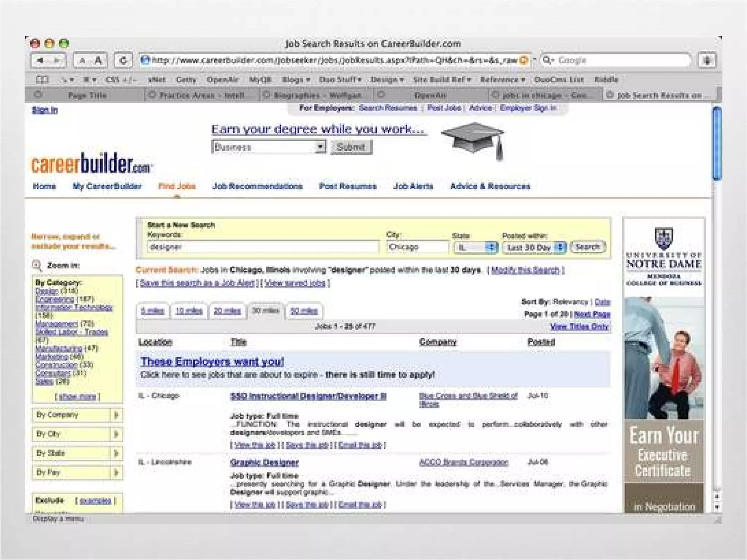The image size is (747, 560).
Task: Click the Keywords input field
Action: (x=263, y=247)
